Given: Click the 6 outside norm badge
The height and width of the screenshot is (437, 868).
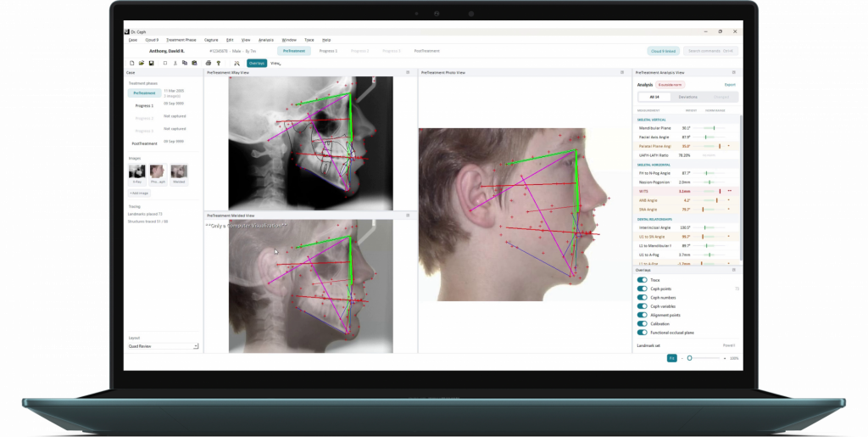Looking at the screenshot, I should click(670, 85).
